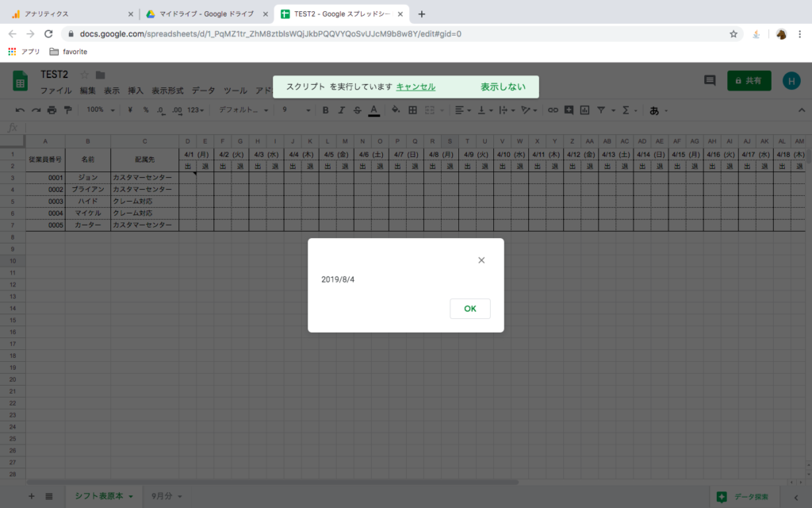Open the text color picker
812x508 pixels.
pyautogui.click(x=373, y=110)
